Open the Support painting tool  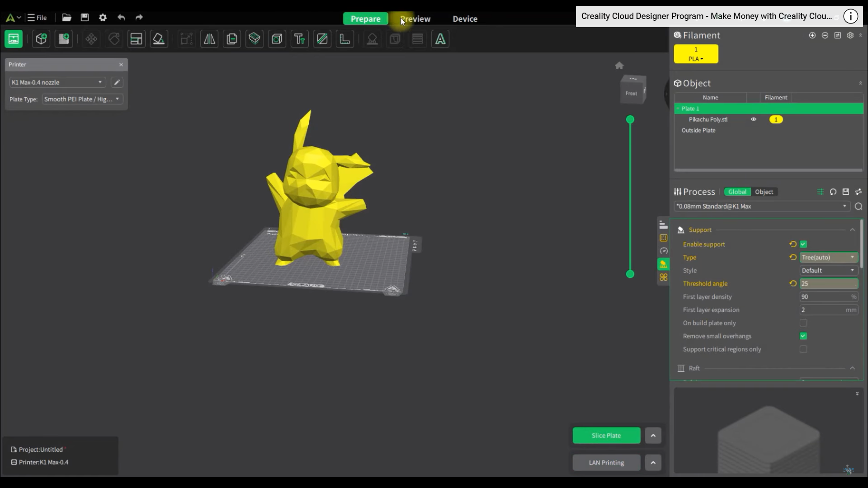[x=372, y=39]
